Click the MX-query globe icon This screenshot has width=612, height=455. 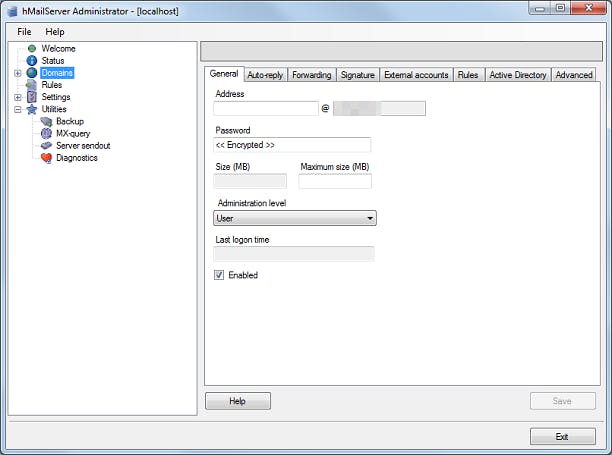point(46,133)
